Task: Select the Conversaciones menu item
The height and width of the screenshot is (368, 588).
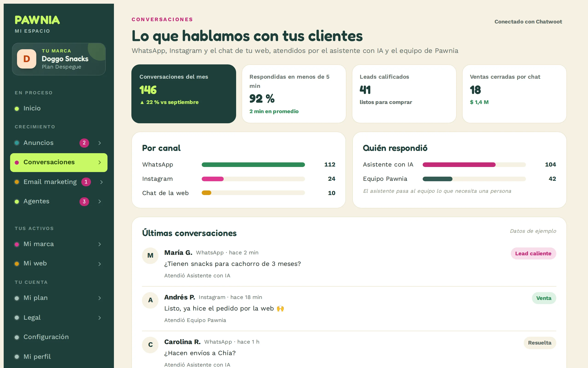Action: (x=59, y=162)
